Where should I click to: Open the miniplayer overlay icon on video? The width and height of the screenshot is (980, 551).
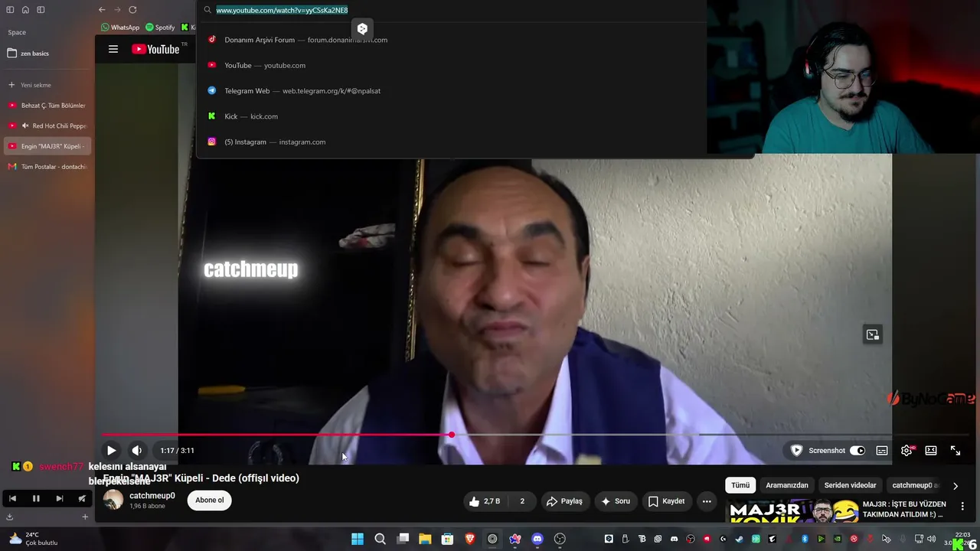[872, 334]
